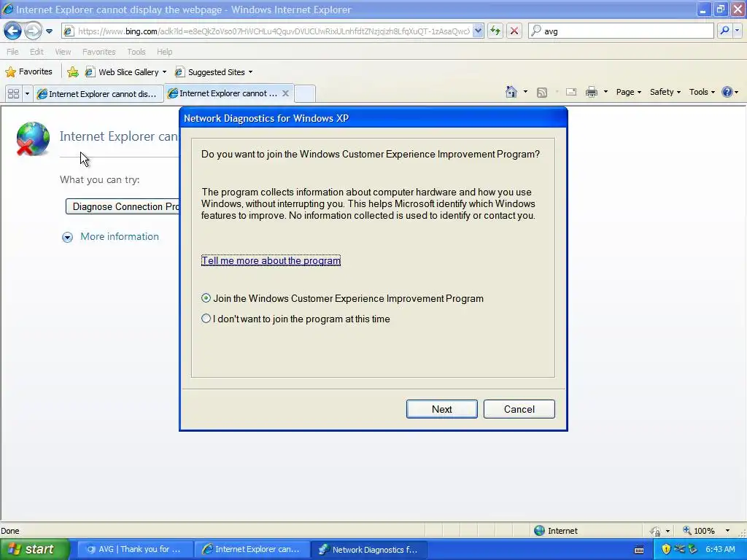Screen dimensions: 747x560
Task: Expand the address bar autocomplete dropdown
Action: 479,31
